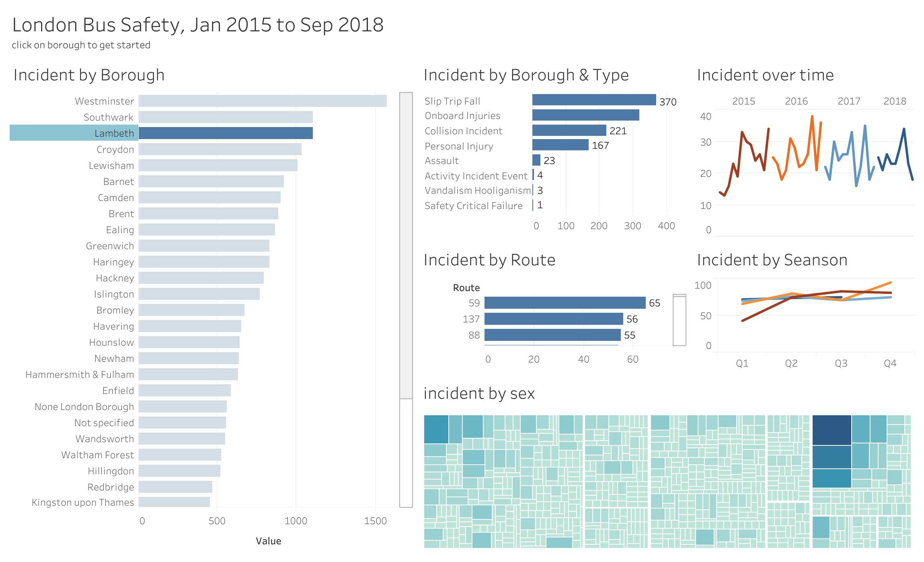The width and height of the screenshot is (924, 562).
Task: Select the Camden borough label
Action: [116, 198]
